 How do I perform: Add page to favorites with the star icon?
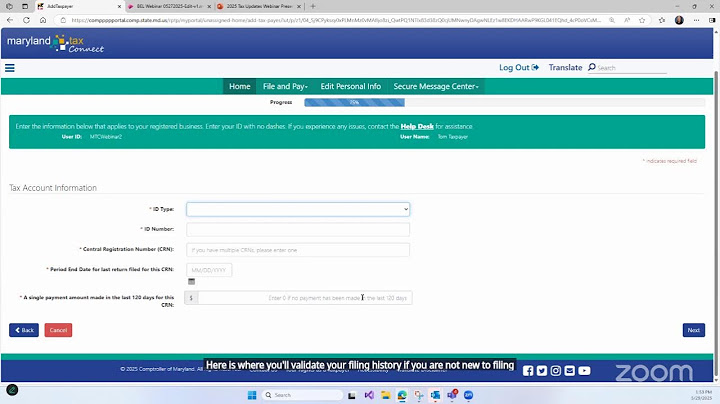[642, 20]
